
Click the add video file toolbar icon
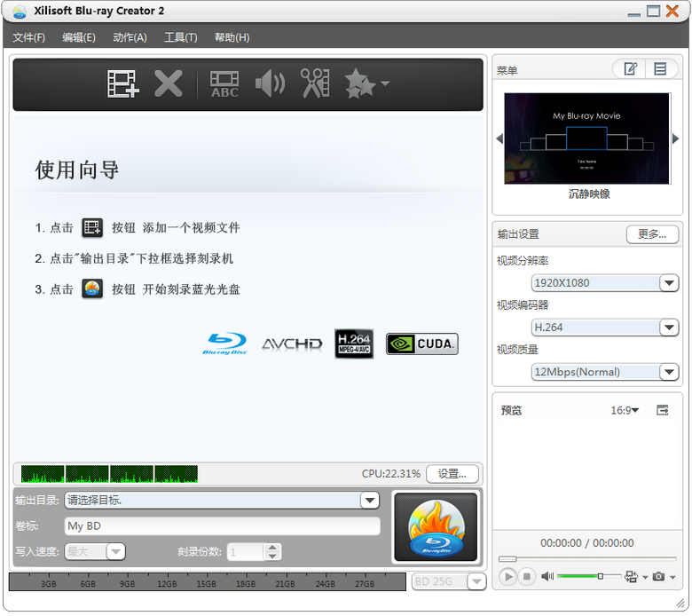pos(122,83)
